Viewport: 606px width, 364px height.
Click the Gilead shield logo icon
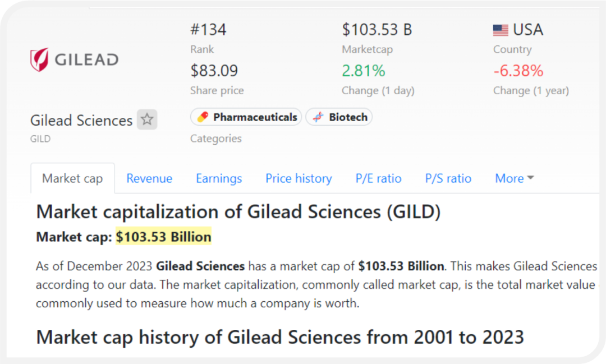pyautogui.click(x=39, y=60)
